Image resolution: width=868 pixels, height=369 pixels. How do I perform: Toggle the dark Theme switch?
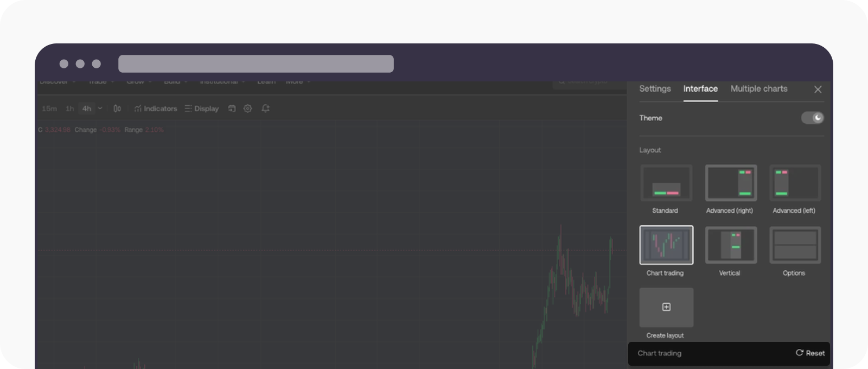(x=812, y=118)
